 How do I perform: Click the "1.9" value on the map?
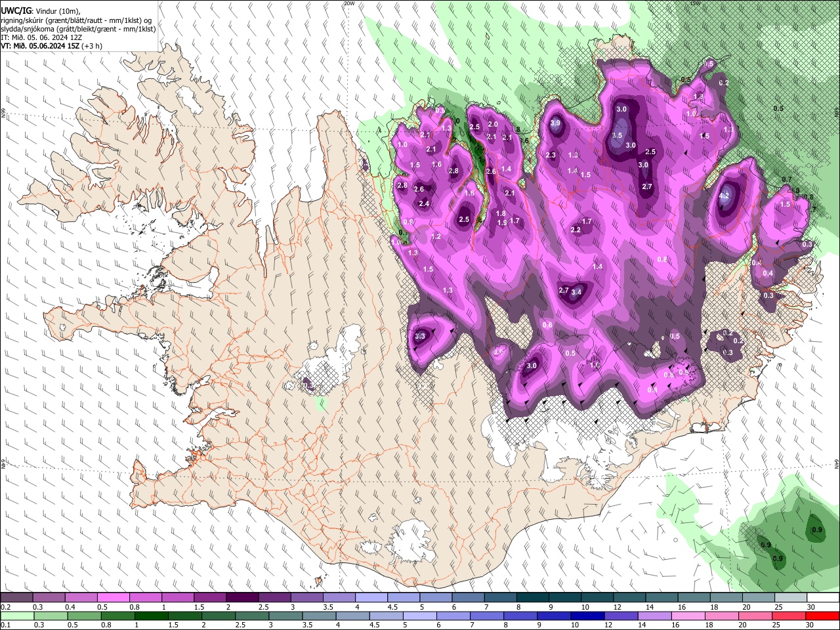[x=503, y=223]
